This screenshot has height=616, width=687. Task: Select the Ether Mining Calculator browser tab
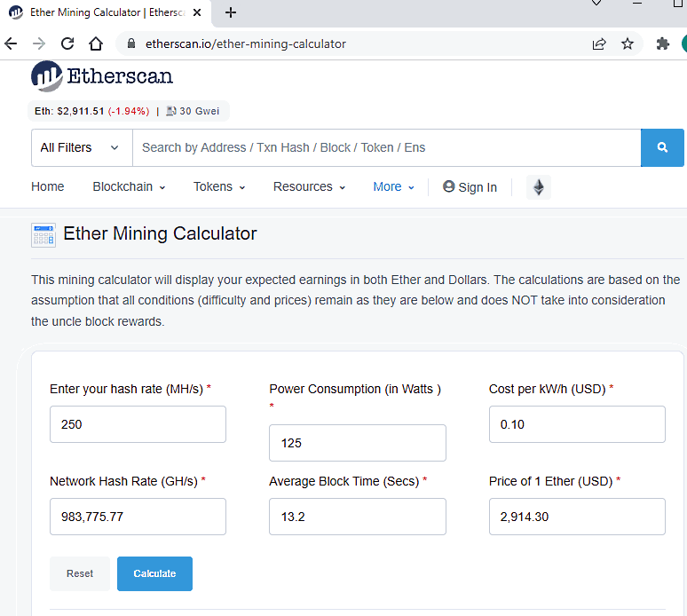pos(107,12)
